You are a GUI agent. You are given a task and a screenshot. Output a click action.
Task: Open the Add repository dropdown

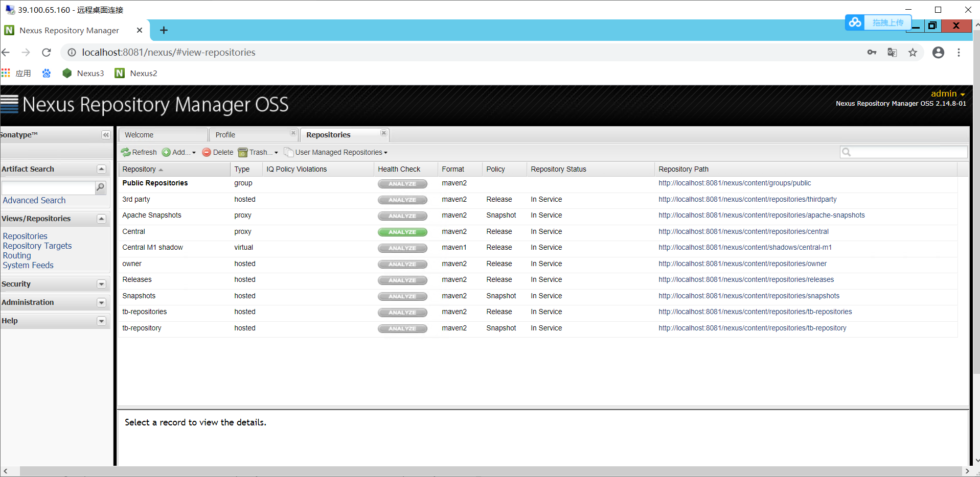[179, 152]
